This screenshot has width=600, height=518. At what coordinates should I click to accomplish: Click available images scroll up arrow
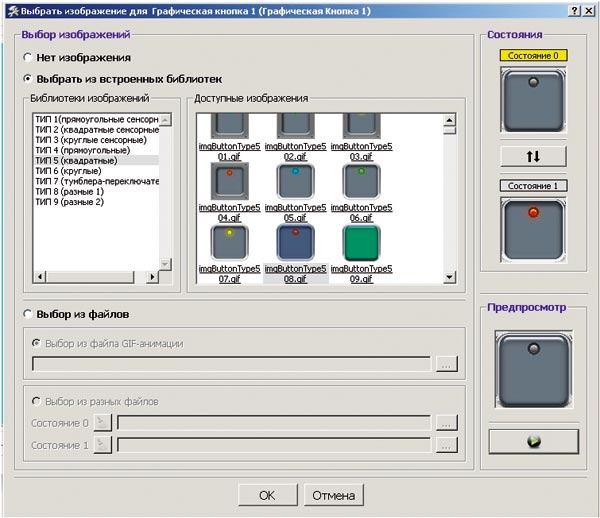pos(450,120)
